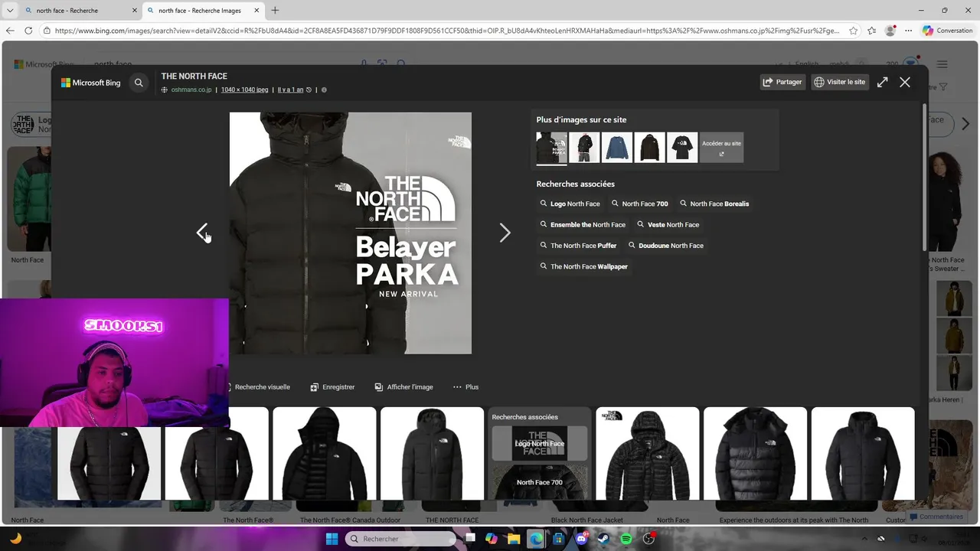This screenshot has width=980, height=551.
Task: Click the browser back arrow
Action: point(10,31)
